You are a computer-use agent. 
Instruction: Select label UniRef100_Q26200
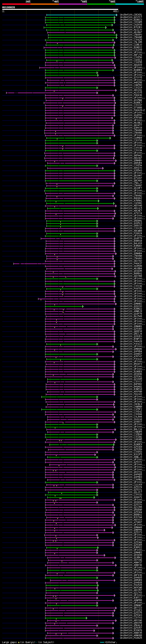click(x=131, y=306)
